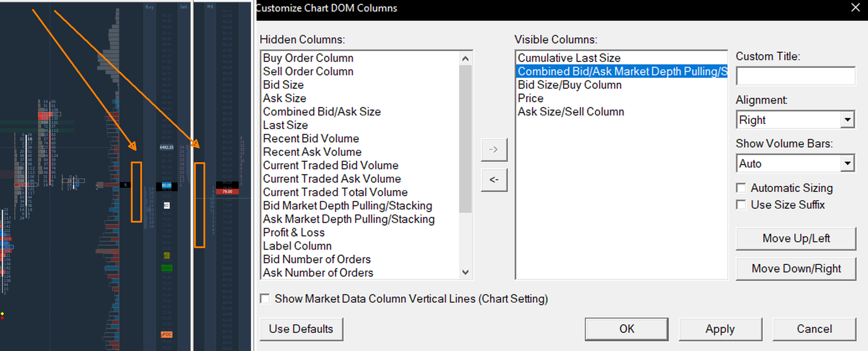Open the Alignment dropdown set to Right
Viewport: 868px width, 351px height.
[847, 120]
